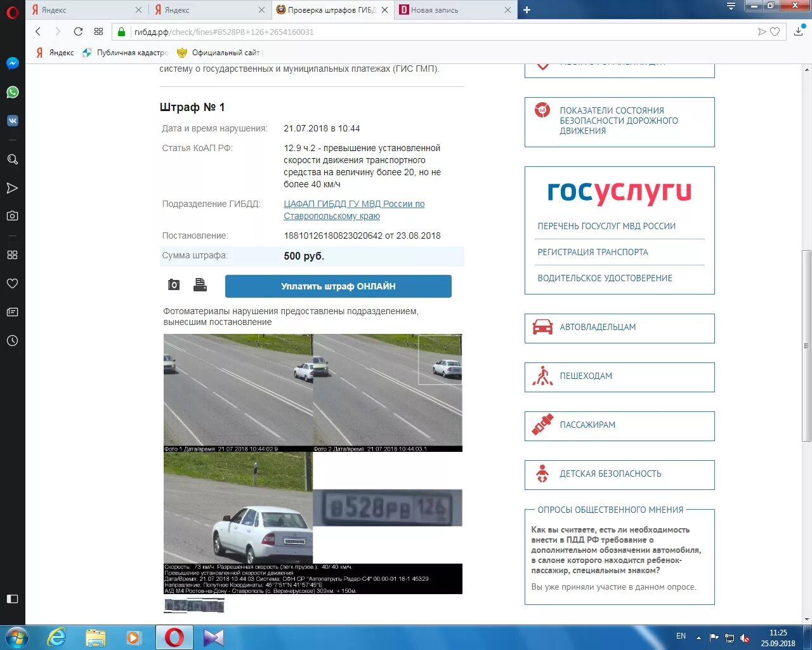Click the Госуслуги logo banner
Screen dimensions: 812x650
click(x=619, y=192)
